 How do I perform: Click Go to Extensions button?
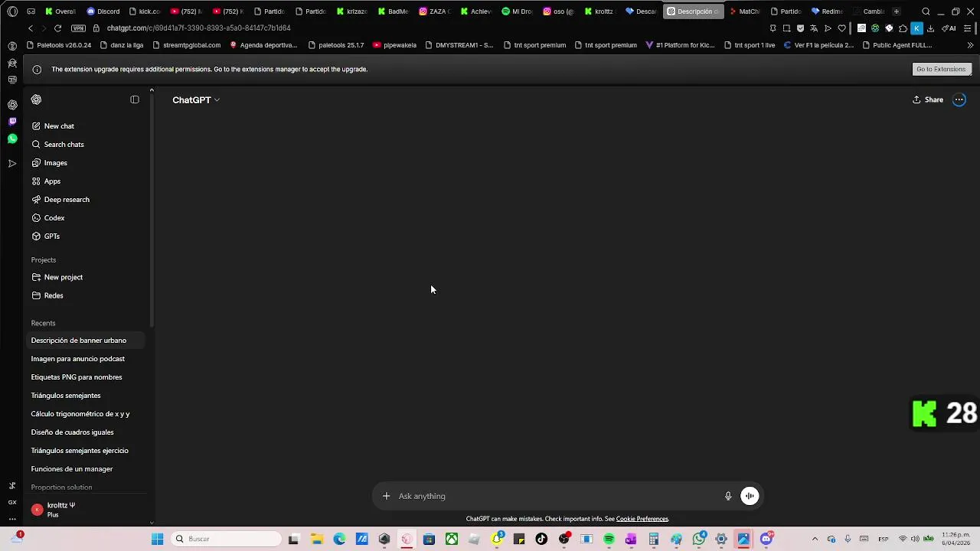942,69
